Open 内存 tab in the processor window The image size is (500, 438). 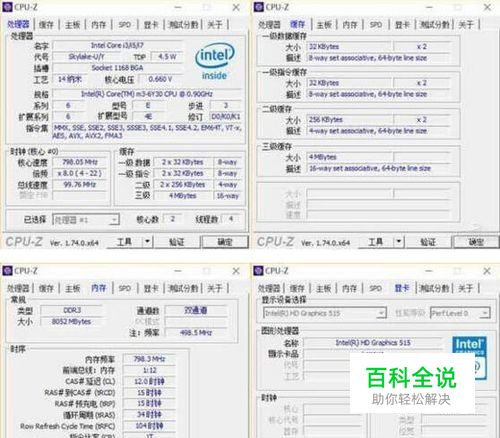(x=99, y=24)
